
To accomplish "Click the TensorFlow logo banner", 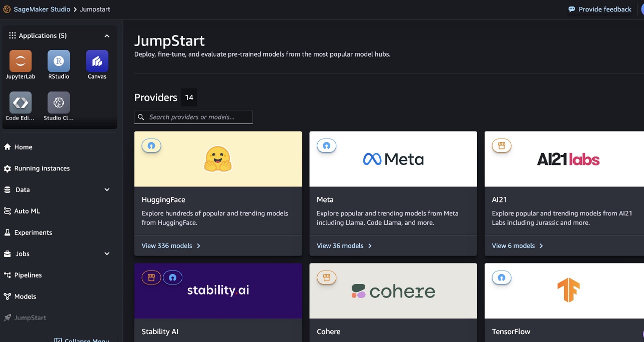I will (x=565, y=291).
